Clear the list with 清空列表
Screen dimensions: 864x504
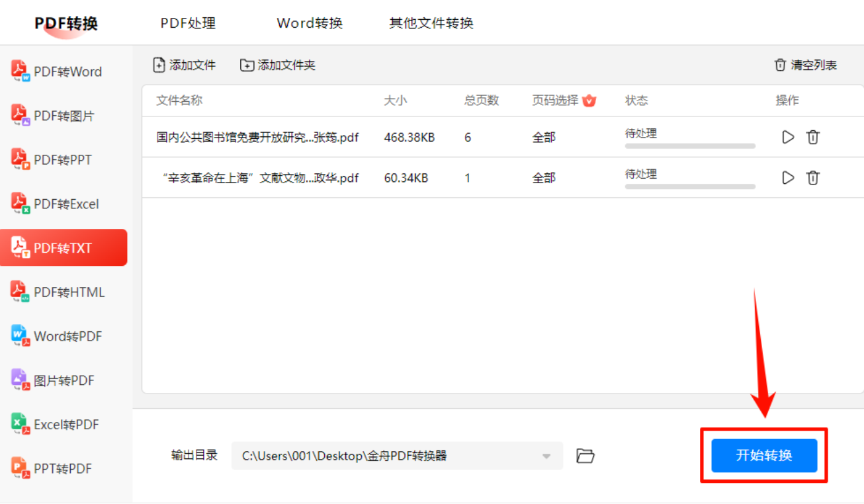[x=806, y=65]
